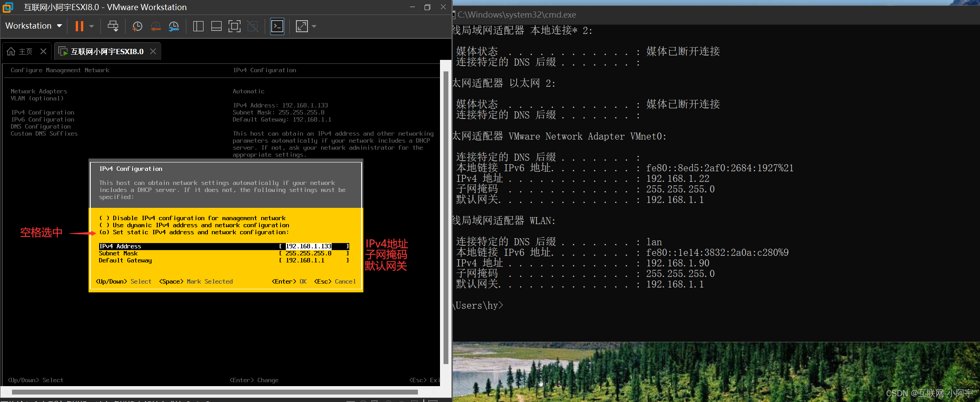Click the WLAN adapter heading in cmd

pyautogui.click(x=504, y=221)
